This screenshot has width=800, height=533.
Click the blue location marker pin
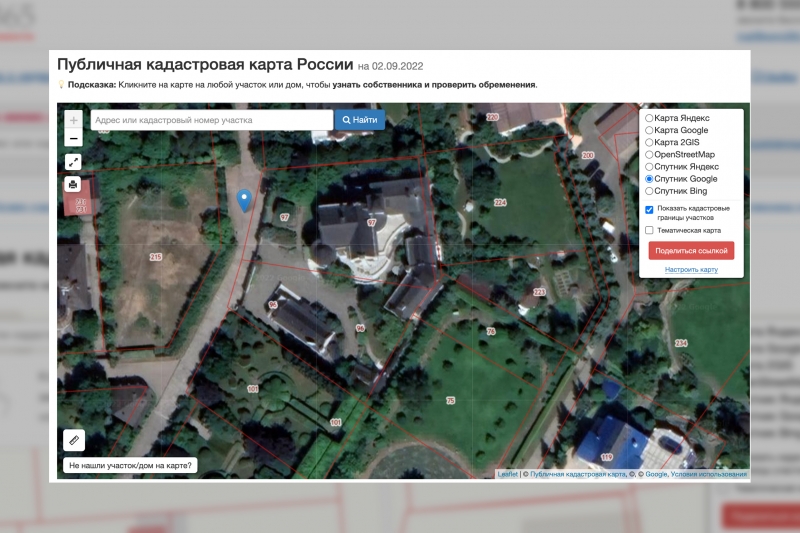coord(244,200)
